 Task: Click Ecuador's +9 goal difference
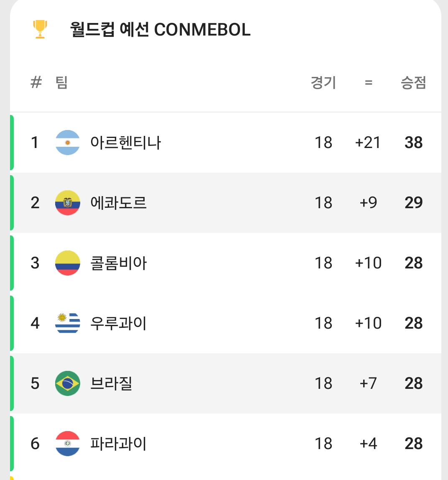(368, 203)
